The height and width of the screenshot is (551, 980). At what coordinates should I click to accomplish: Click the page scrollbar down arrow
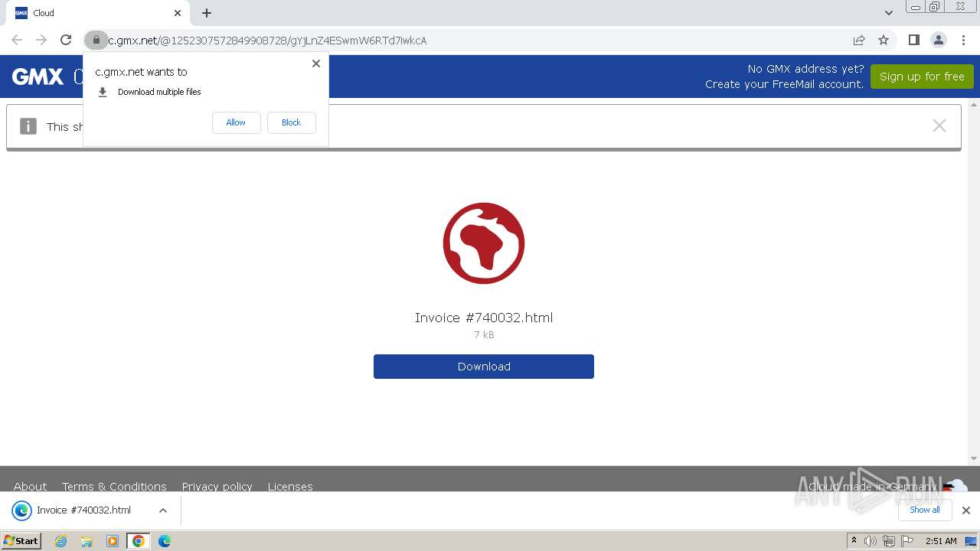[x=974, y=459]
